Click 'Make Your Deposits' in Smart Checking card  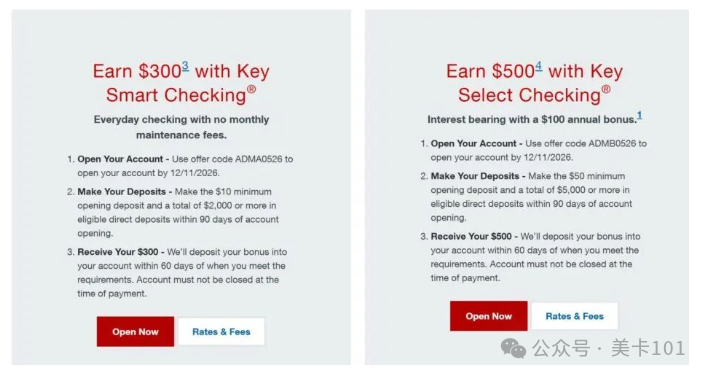121,192
